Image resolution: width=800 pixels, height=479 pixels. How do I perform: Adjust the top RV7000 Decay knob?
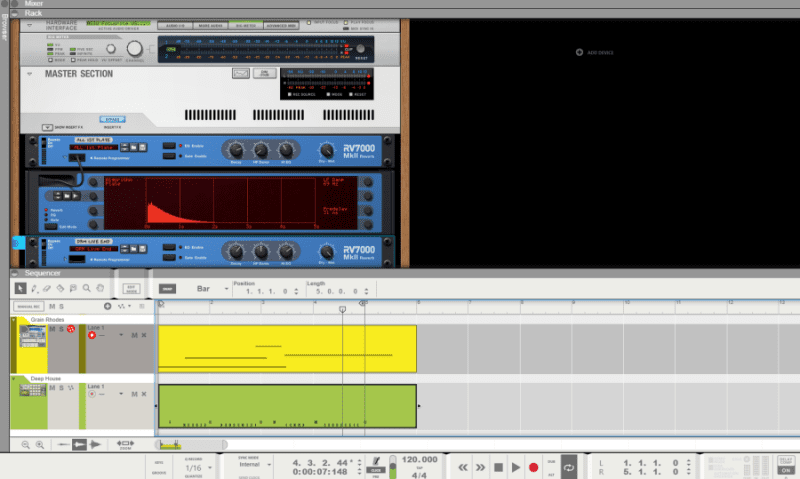click(236, 150)
